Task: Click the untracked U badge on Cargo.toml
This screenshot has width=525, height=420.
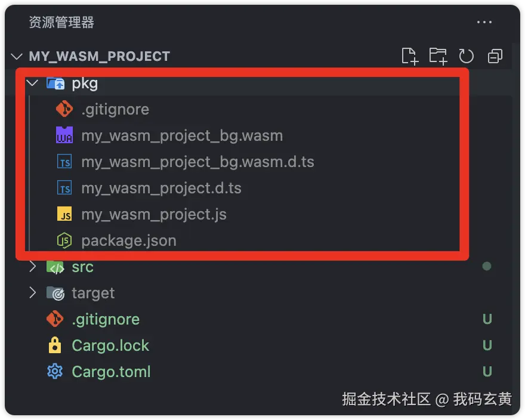Action: (487, 372)
